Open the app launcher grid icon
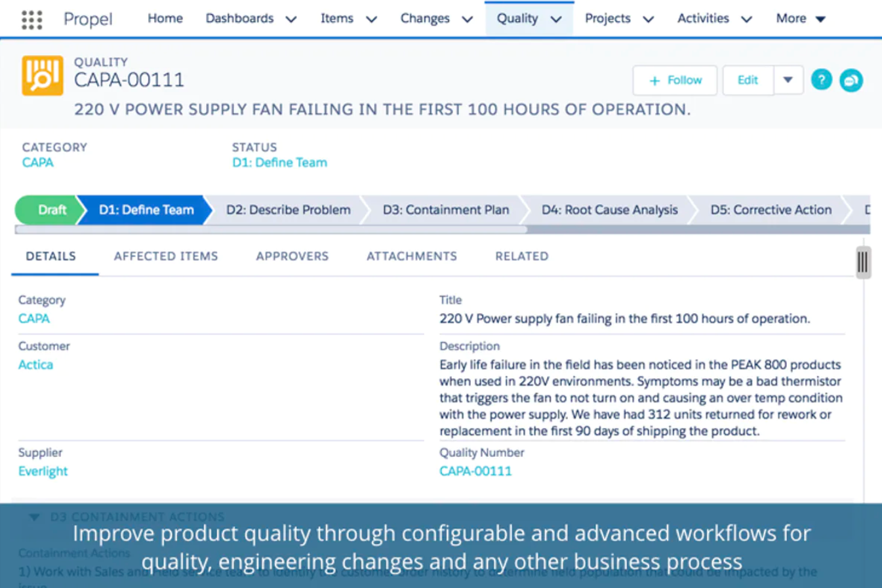Screen dimensions: 882x588 point(31,20)
